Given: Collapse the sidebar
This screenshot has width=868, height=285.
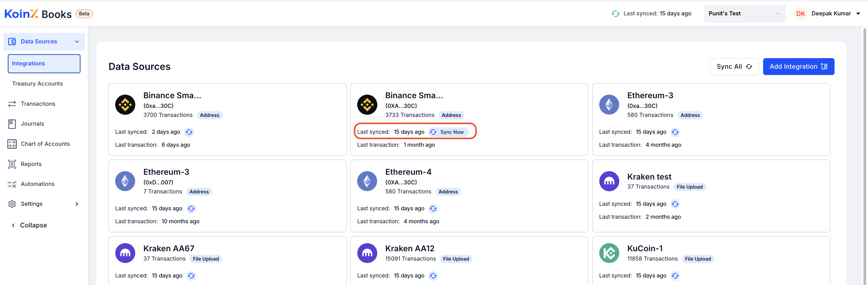Looking at the screenshot, I should pyautogui.click(x=30, y=225).
